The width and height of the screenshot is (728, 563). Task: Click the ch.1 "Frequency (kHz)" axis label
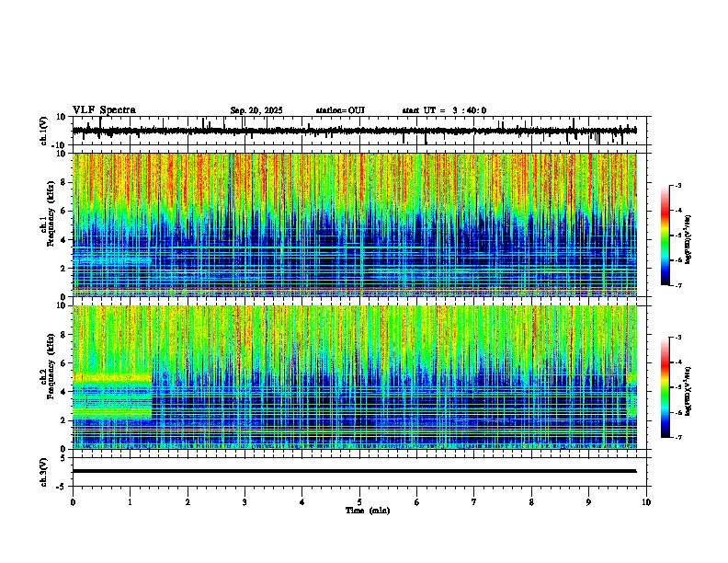[x=53, y=214]
